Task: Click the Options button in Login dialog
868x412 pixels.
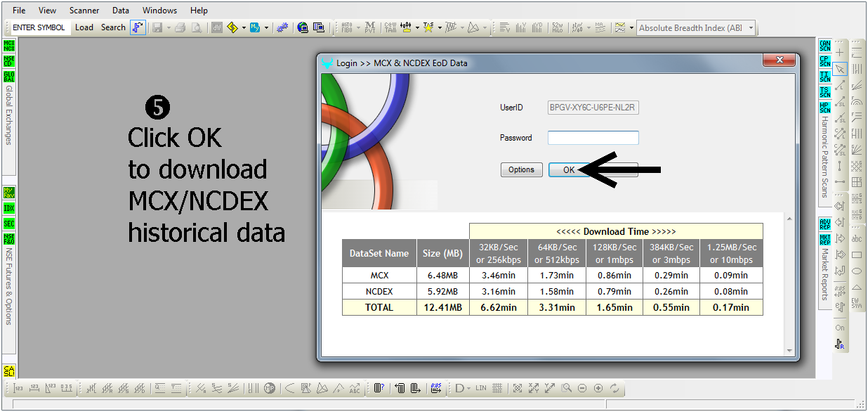Action: pyautogui.click(x=522, y=169)
